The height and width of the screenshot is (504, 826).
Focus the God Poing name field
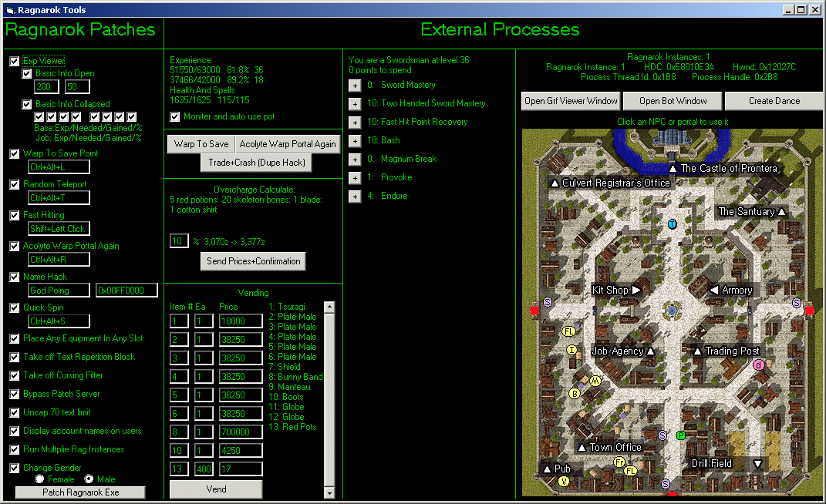point(59,291)
